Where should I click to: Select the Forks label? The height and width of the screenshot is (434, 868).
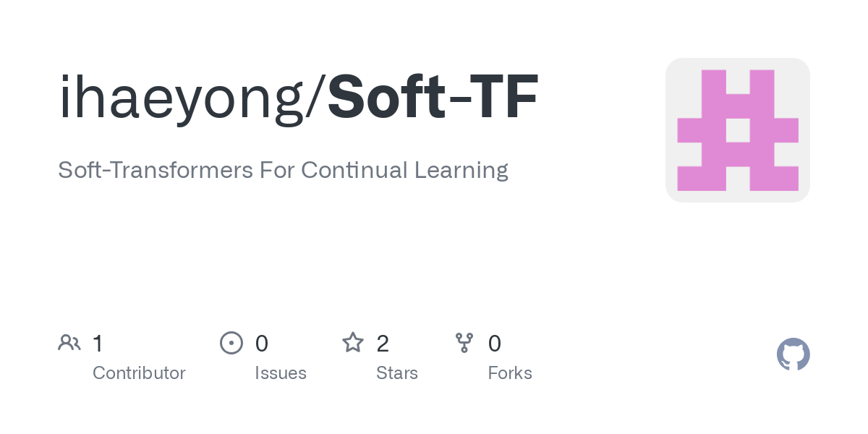point(510,373)
